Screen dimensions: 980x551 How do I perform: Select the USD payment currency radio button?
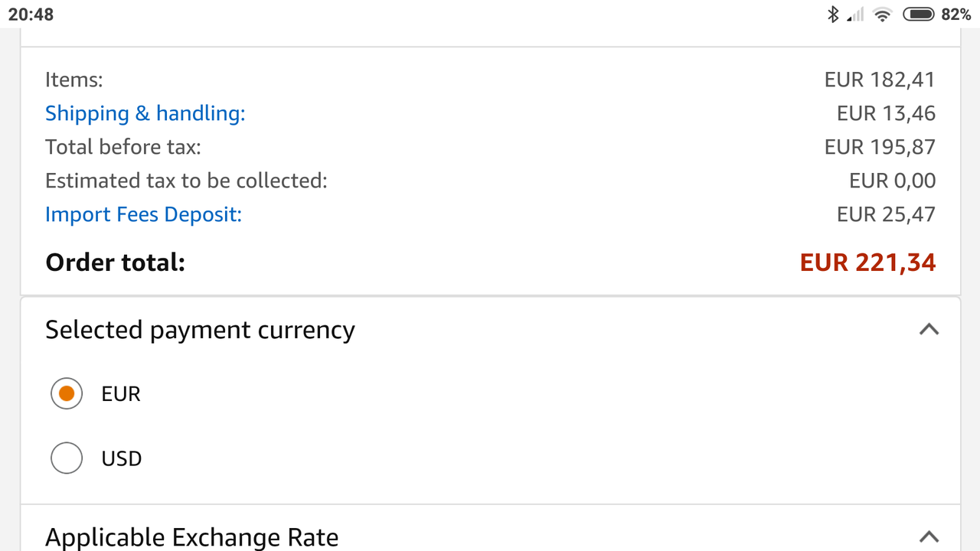coord(67,458)
